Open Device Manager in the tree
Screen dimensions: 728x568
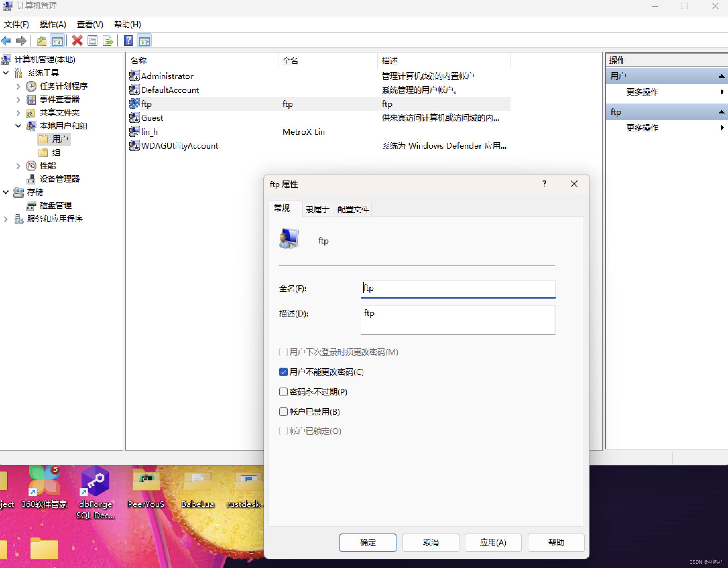(59, 179)
